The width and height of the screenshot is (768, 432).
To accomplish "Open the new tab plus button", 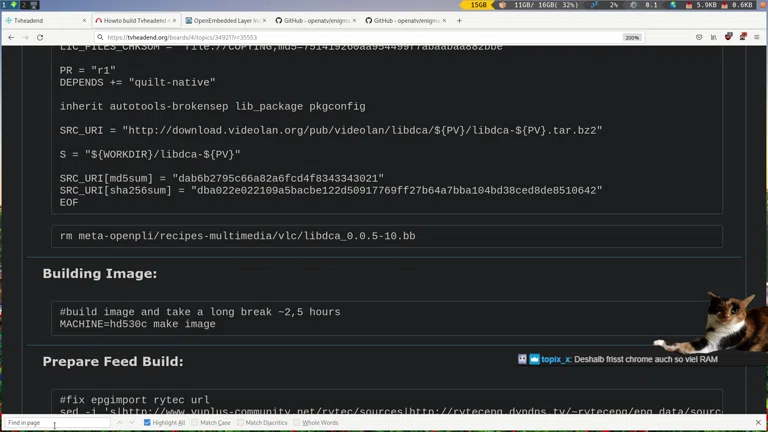I will pos(459,20).
